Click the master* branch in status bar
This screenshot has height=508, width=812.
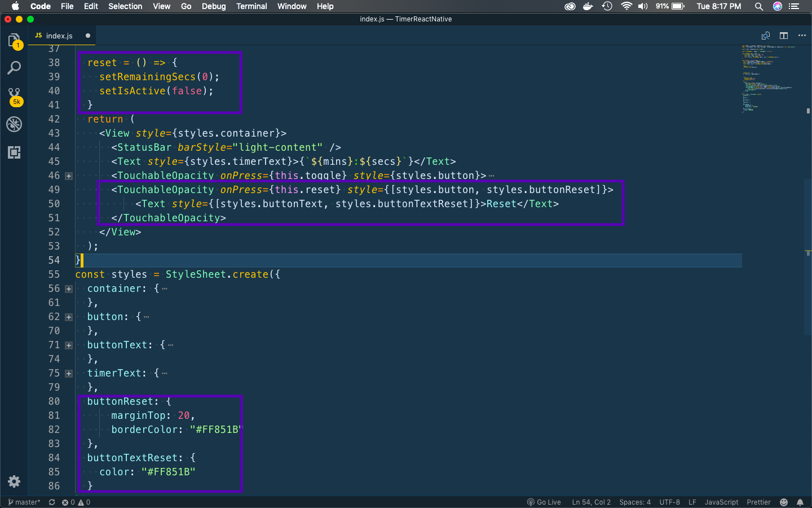[x=24, y=502]
